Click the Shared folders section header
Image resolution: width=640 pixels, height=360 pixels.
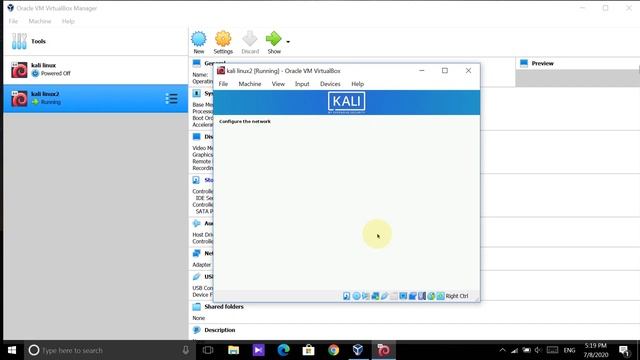point(224,307)
